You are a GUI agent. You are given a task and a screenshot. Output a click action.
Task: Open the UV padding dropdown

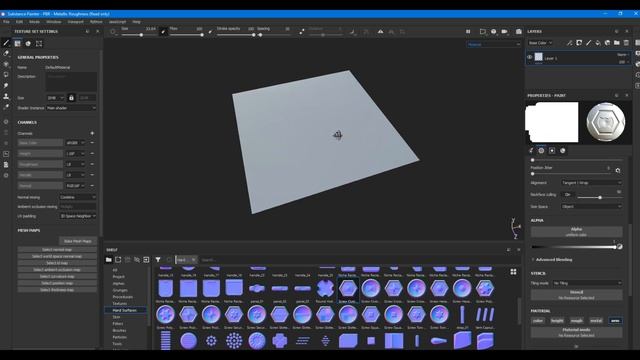pyautogui.click(x=78, y=216)
